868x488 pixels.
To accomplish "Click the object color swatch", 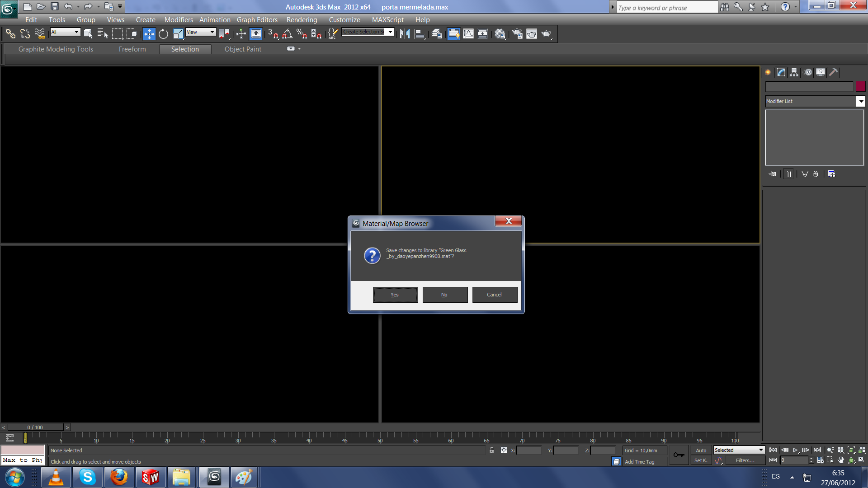I will (x=860, y=86).
